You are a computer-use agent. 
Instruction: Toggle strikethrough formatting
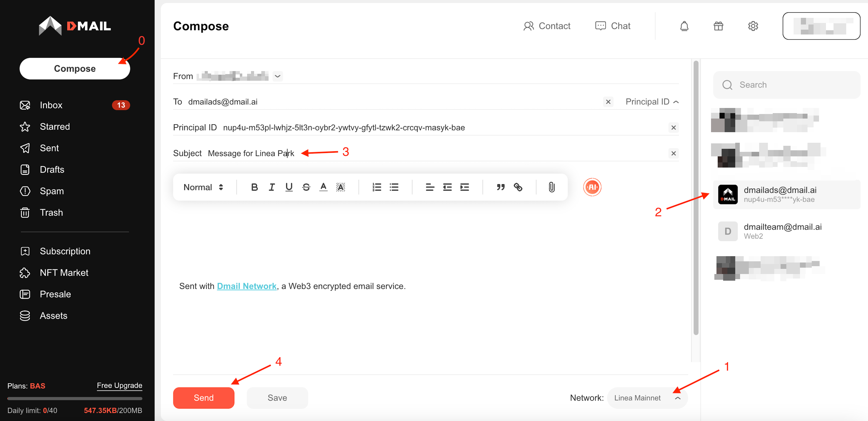(306, 187)
